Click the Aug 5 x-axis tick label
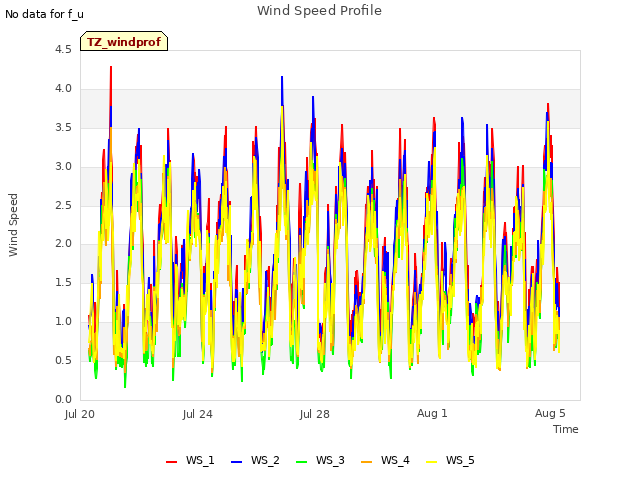 (x=550, y=413)
